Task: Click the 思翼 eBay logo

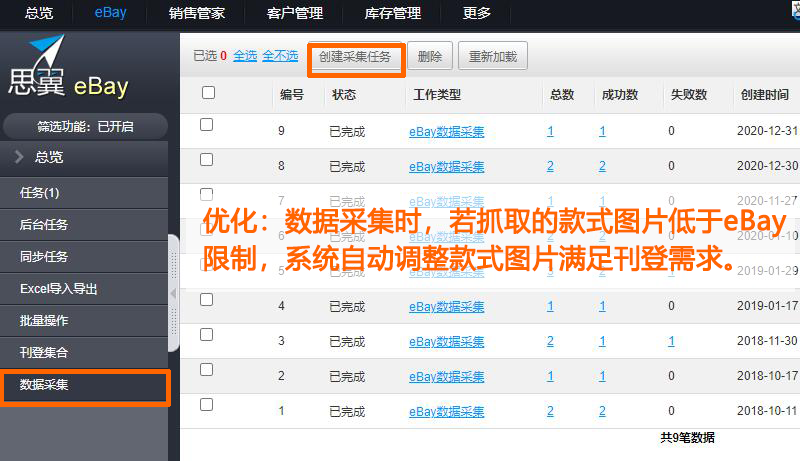Action: coord(68,67)
